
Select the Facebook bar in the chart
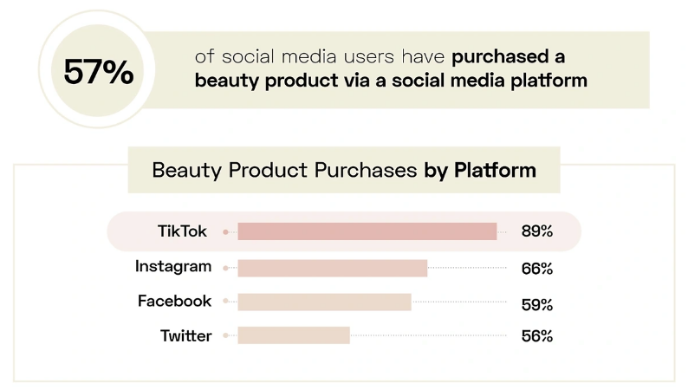coord(325,302)
